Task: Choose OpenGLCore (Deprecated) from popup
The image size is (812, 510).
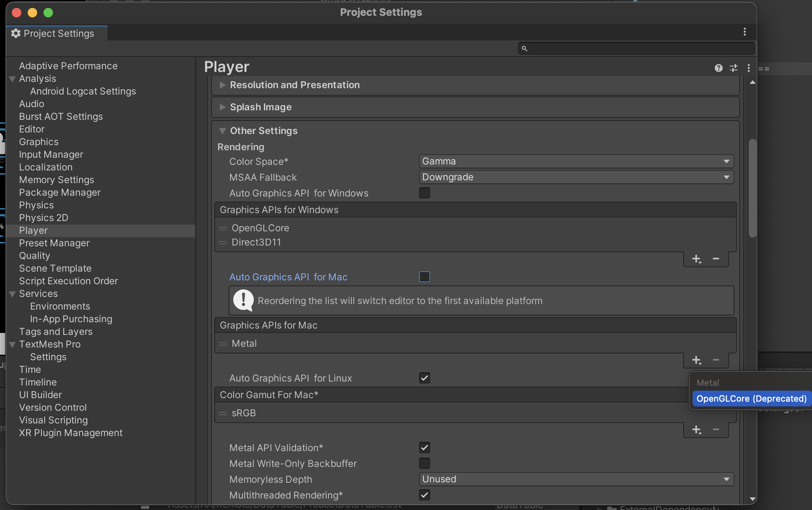Action: 751,399
